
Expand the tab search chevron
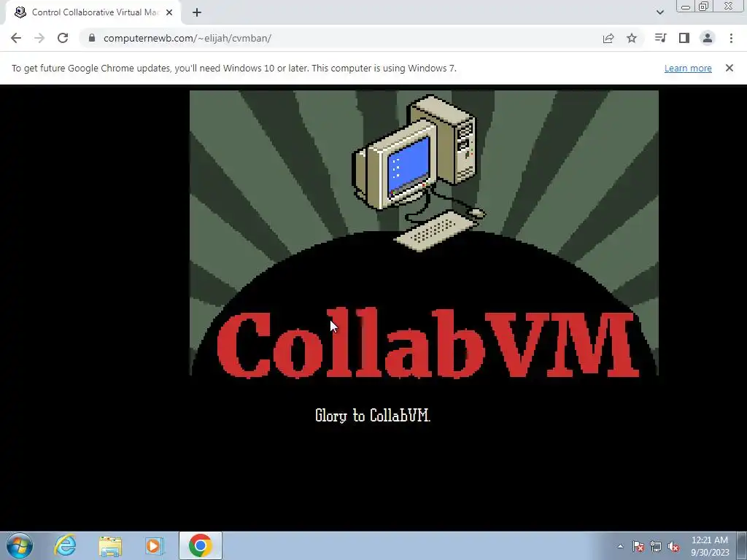pos(659,12)
